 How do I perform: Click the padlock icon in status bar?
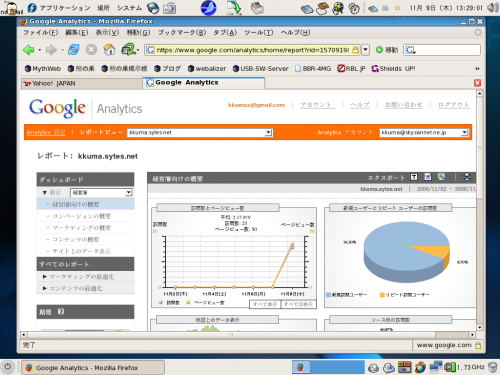tap(478, 345)
